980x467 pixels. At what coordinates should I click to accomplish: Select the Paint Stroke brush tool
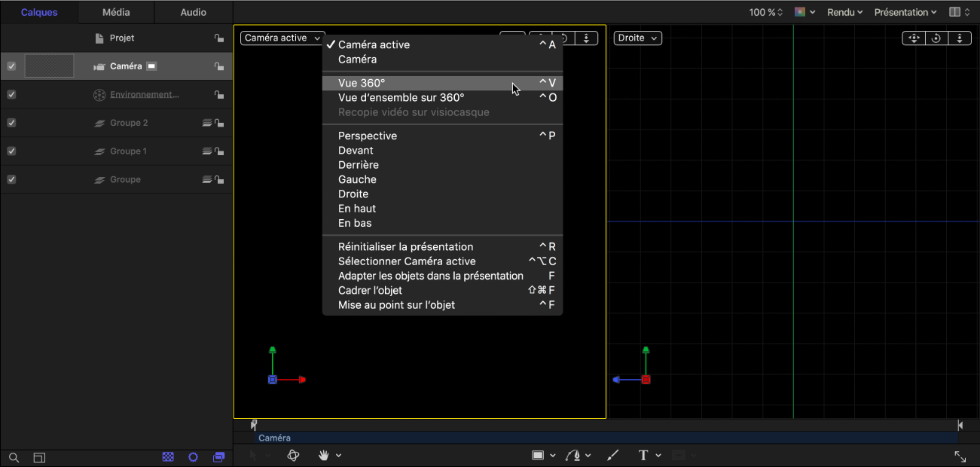[612, 455]
